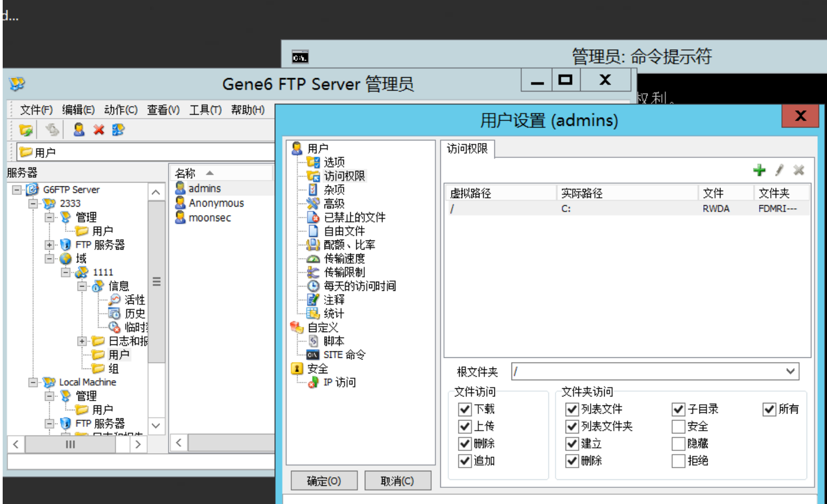Collapse the 域 tree node
The image size is (827, 504).
click(x=49, y=258)
